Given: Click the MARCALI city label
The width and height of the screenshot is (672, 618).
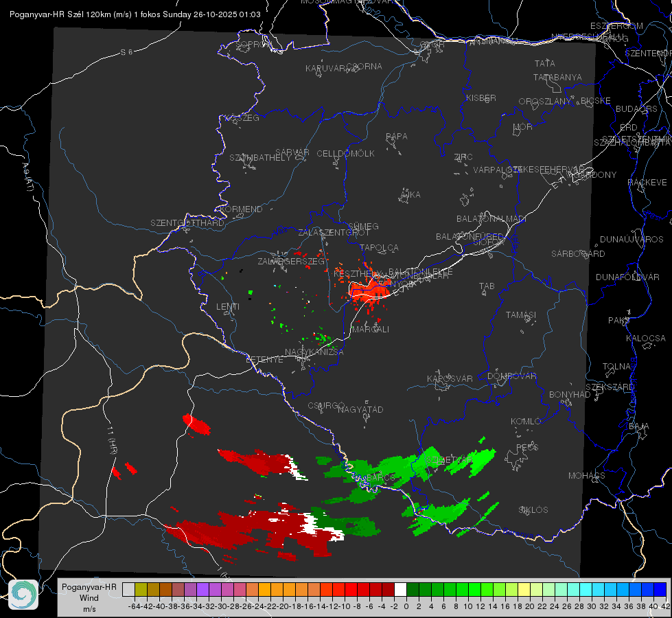Looking at the screenshot, I should 370,329.
